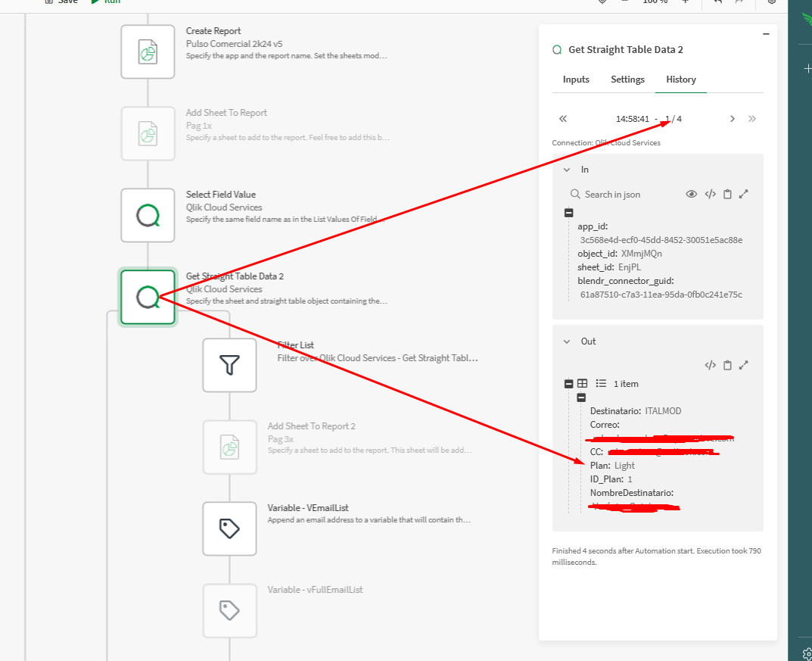Image resolution: width=812 pixels, height=661 pixels.
Task: Minimize the Get Straight Table Data 2 panel
Action: tap(766, 34)
